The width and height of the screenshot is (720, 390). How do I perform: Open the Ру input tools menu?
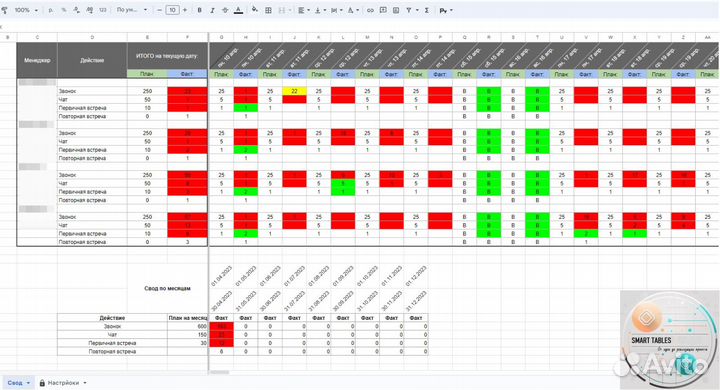(x=445, y=10)
